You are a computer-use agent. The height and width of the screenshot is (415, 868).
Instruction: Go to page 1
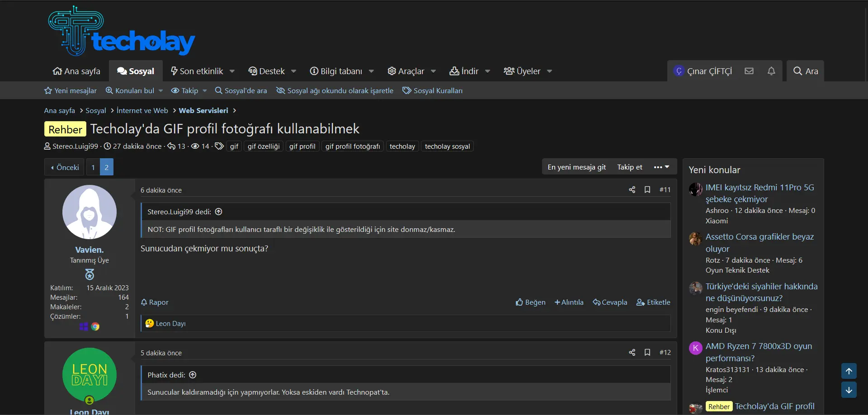pos(93,167)
